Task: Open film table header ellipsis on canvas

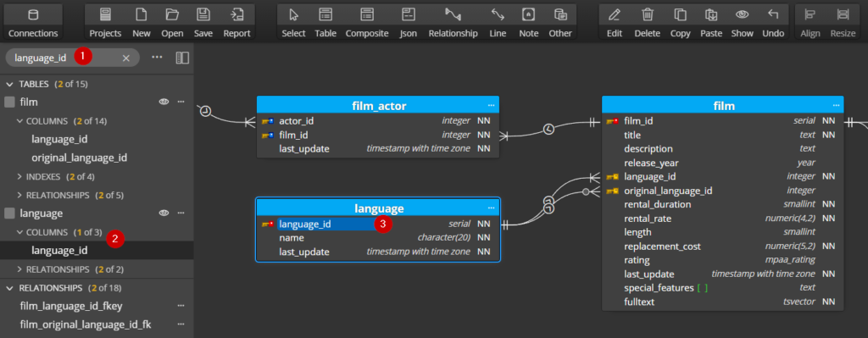Action: coord(835,105)
